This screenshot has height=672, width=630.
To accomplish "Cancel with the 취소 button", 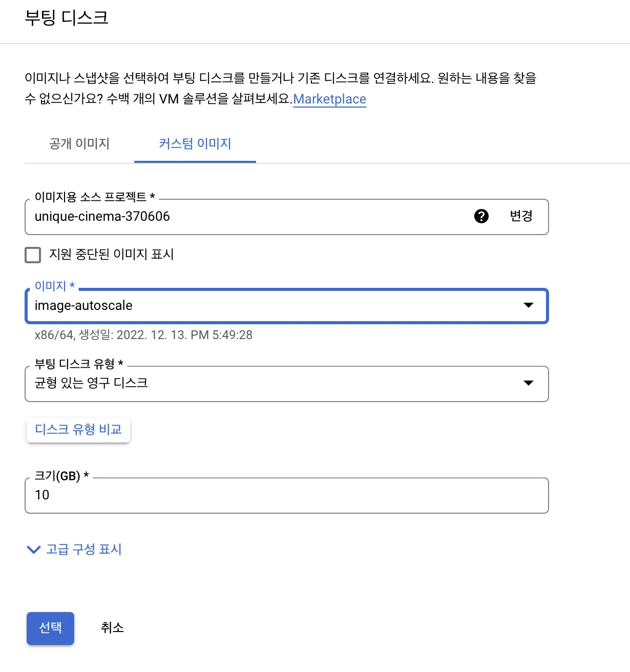I will click(112, 628).
